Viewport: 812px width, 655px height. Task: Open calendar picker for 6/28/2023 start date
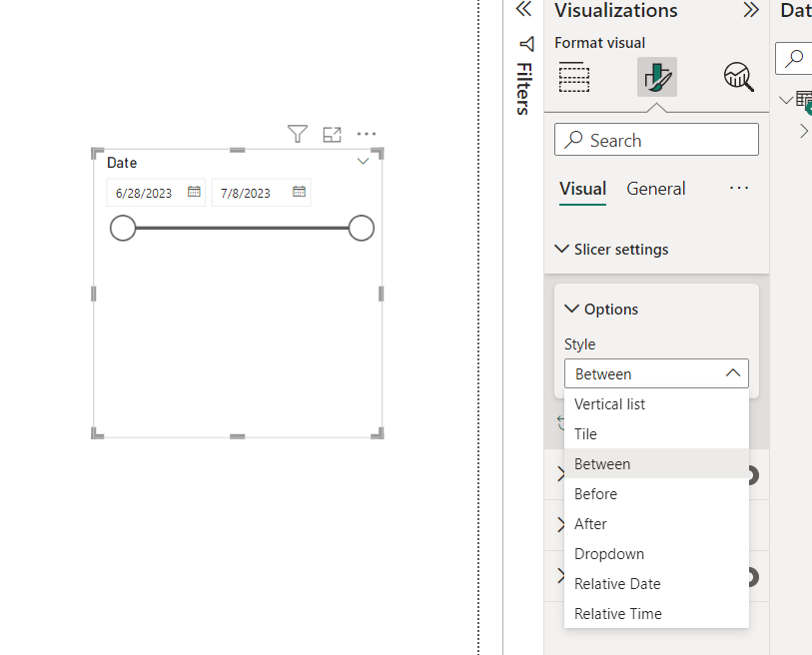pyautogui.click(x=194, y=192)
